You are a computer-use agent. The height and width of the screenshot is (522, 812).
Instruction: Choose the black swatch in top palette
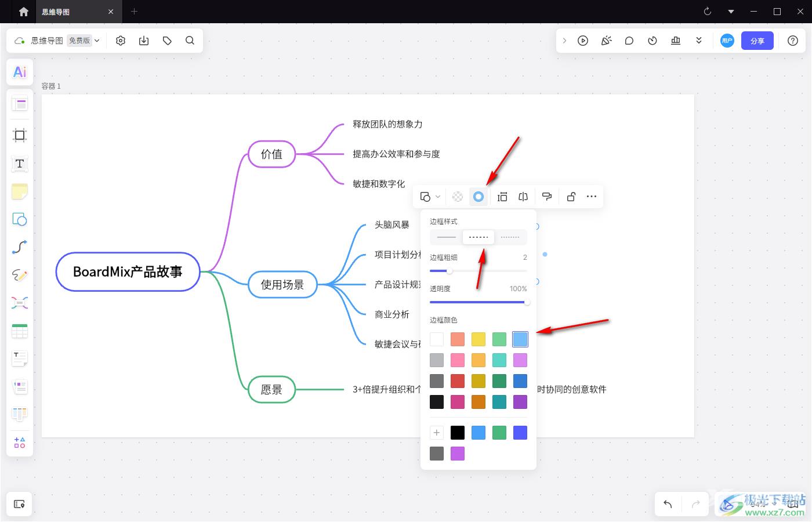coord(437,402)
